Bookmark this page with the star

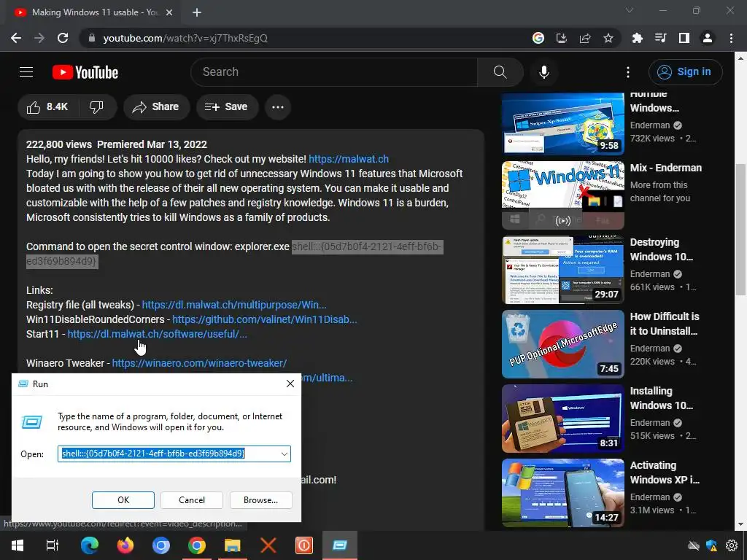click(x=608, y=38)
